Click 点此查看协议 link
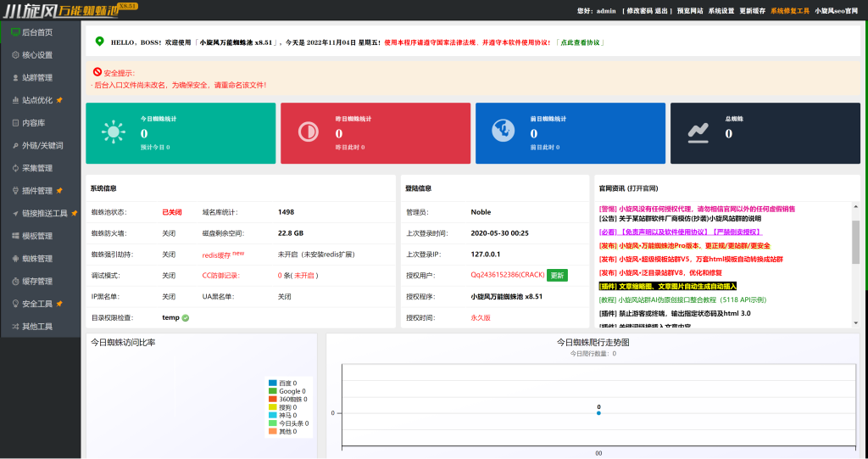 pyautogui.click(x=580, y=42)
